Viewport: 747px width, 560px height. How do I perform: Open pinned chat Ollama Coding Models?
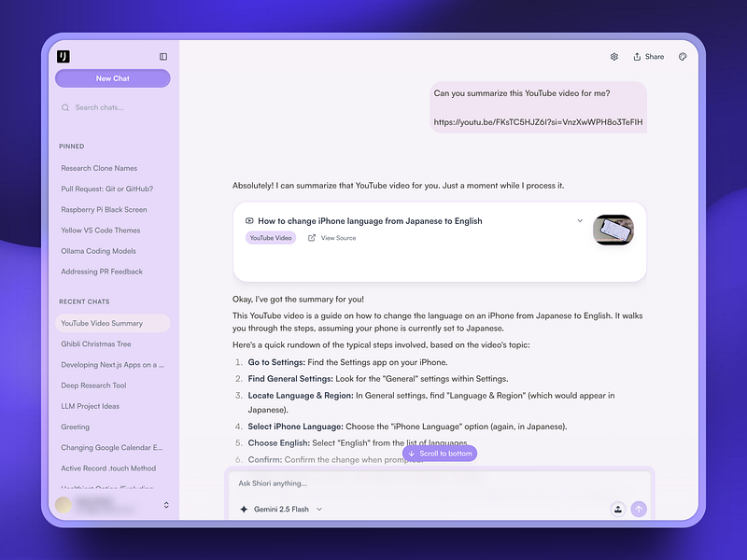point(98,251)
